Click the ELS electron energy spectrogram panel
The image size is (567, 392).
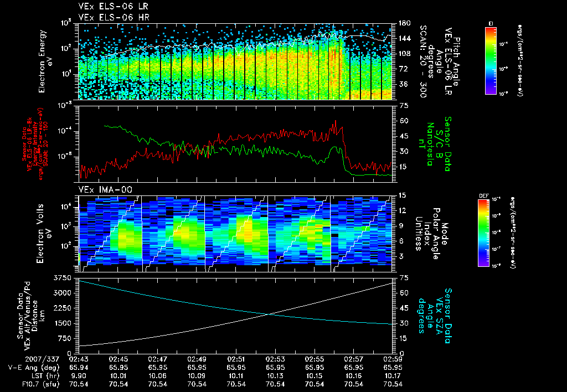click(x=235, y=61)
